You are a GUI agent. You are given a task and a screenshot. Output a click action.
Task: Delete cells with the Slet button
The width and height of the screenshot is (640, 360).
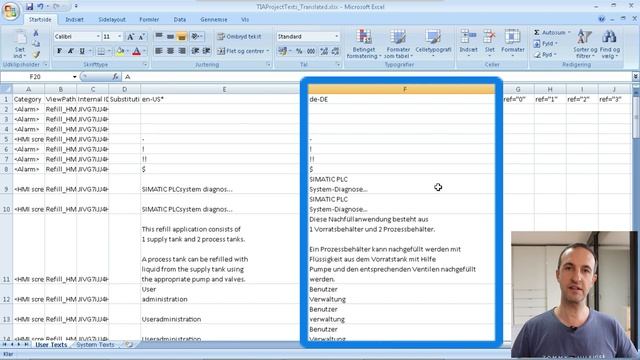pyautogui.click(x=489, y=43)
